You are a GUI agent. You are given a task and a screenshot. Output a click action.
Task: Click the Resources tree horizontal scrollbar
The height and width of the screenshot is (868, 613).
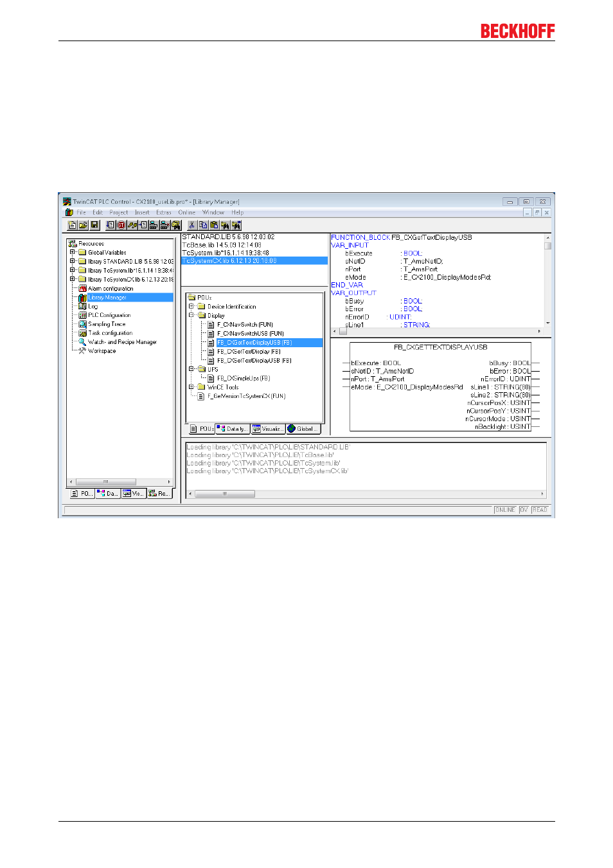coord(106,482)
